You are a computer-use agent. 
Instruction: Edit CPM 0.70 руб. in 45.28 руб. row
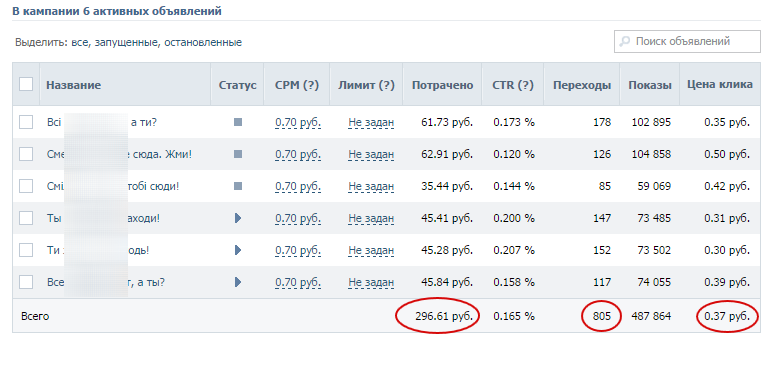(298, 250)
